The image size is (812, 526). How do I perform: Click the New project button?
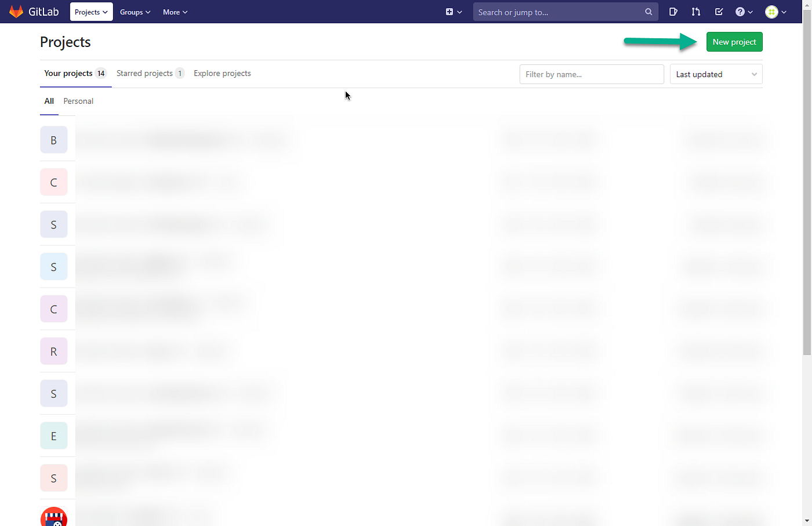coord(734,41)
